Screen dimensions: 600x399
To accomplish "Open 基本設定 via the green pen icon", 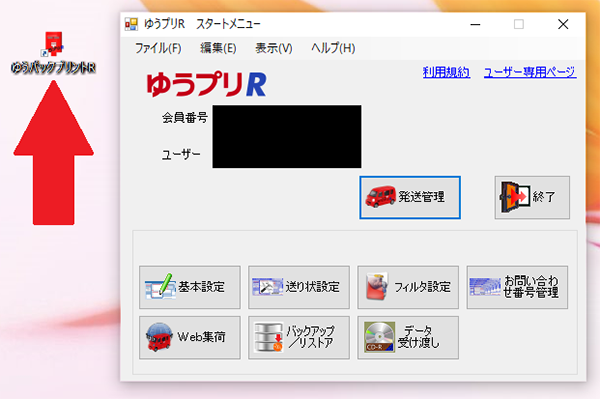I will 159,287.
